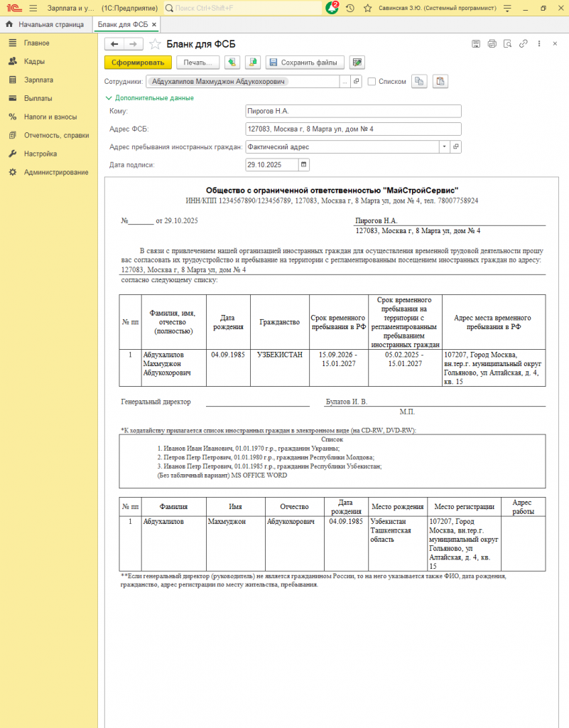
Task: Open the main menu hamburger icon
Action: 33,9
